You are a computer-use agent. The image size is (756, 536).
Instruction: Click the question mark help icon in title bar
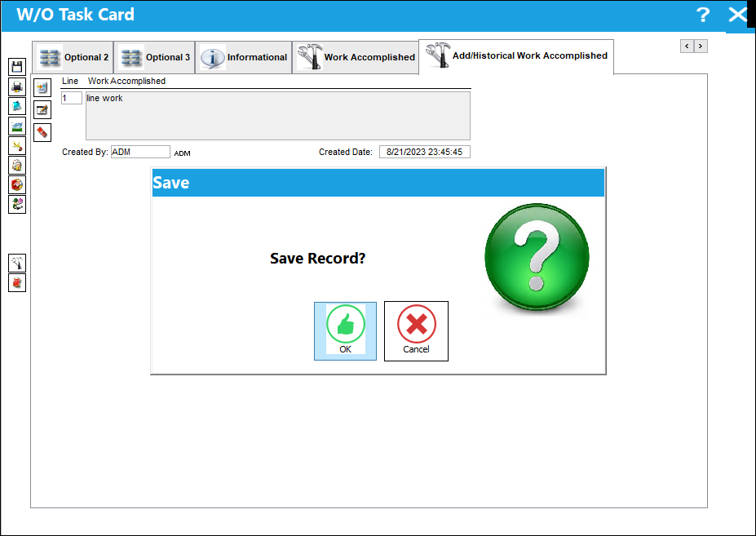click(x=703, y=15)
